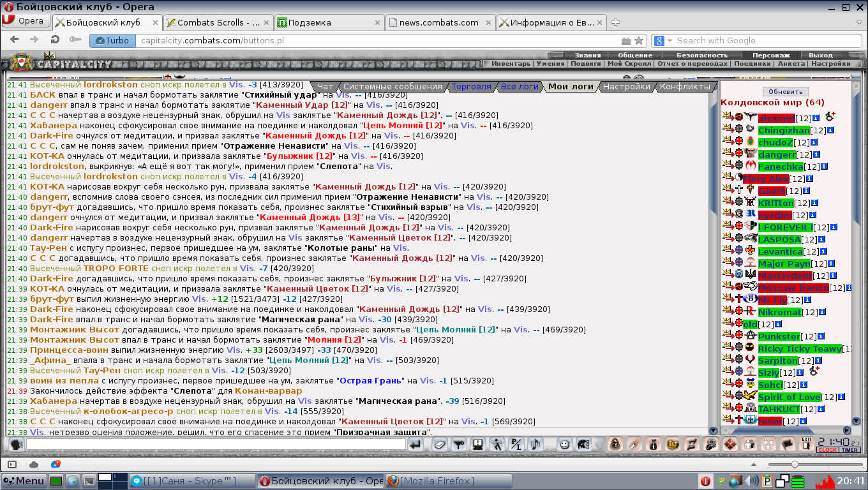868x490 pixels.
Task: Click the injury icon beside alexond
Action: pos(830,117)
